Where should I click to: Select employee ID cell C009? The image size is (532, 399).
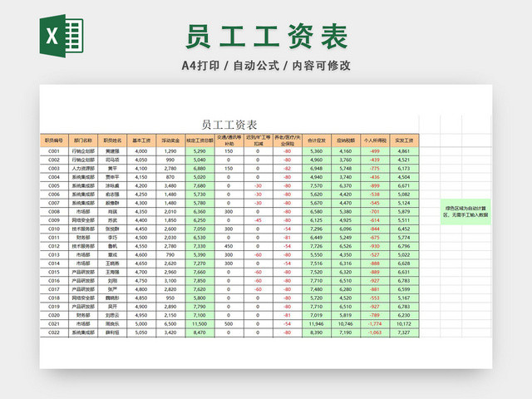[54, 220]
